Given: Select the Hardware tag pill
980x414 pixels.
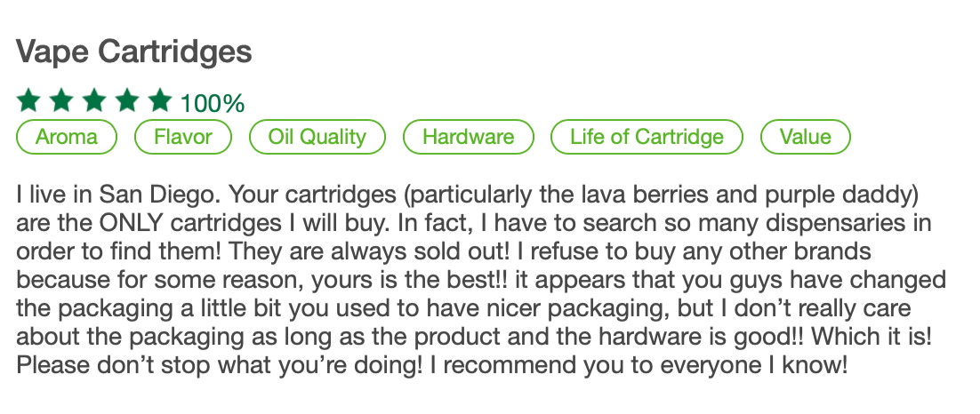Looking at the screenshot, I should click(469, 137).
